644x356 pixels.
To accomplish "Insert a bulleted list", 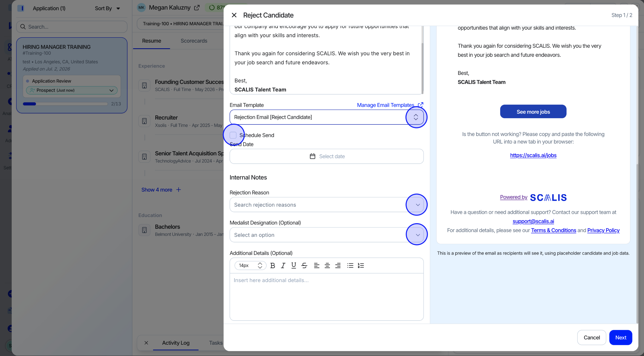I will [x=350, y=265].
